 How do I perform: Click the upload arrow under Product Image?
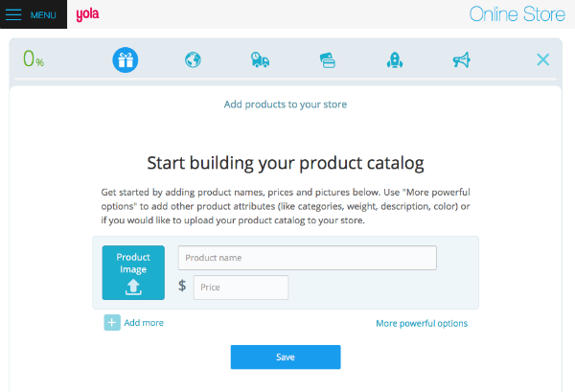click(x=133, y=287)
